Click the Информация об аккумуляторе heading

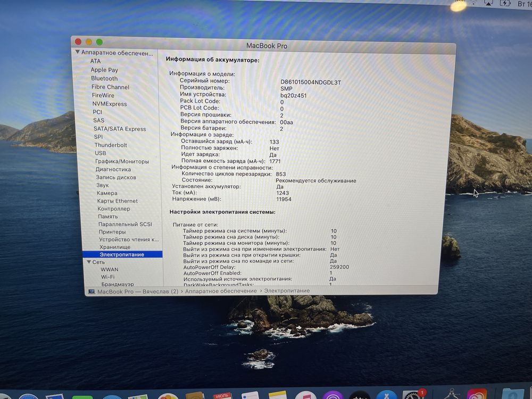212,60
